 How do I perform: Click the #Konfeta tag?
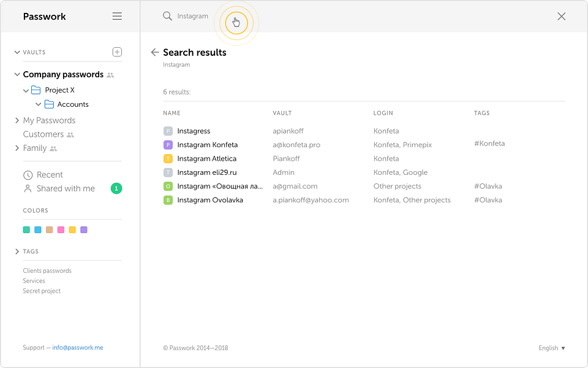[489, 144]
